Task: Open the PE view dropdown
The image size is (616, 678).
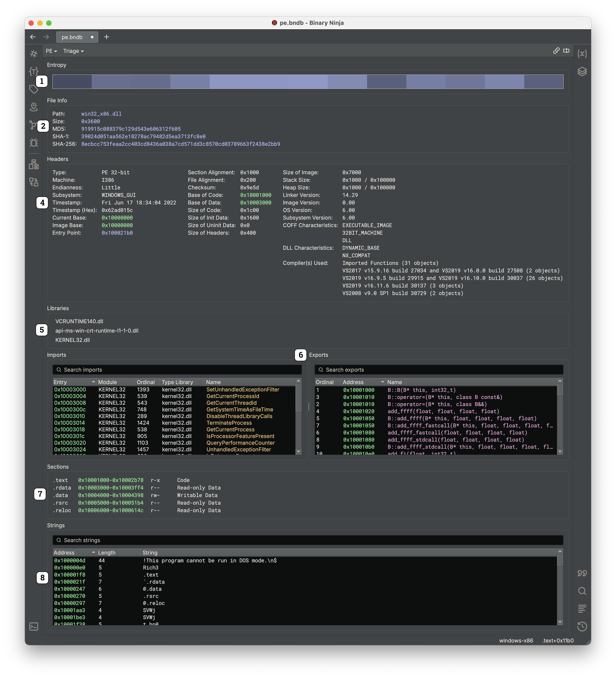Action: (x=51, y=51)
